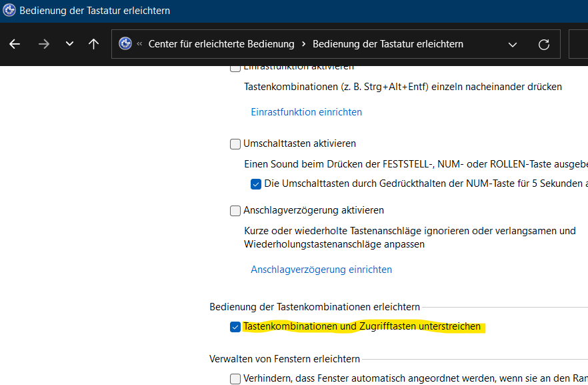Enable the Umschalttasten aktivieren checkbox
The height and width of the screenshot is (385, 588).
coord(235,143)
